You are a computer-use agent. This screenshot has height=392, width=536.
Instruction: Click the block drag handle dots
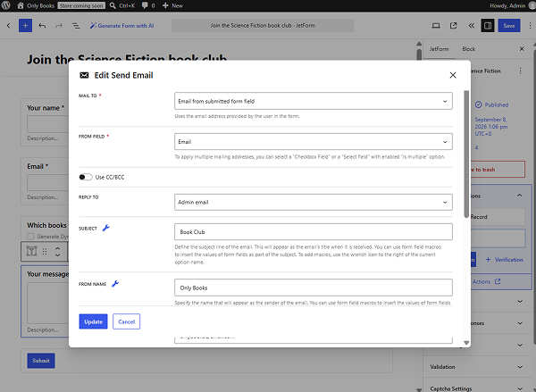tap(45, 251)
